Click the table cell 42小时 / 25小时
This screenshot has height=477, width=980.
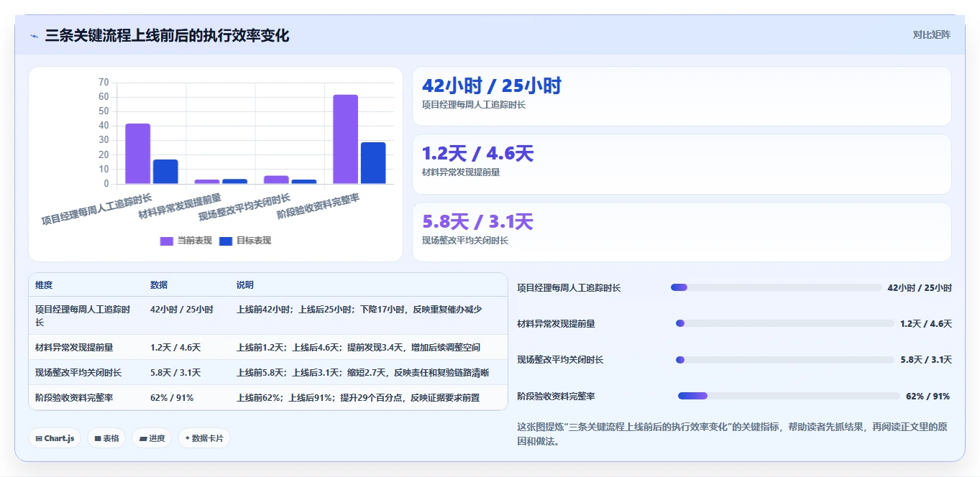(x=182, y=310)
